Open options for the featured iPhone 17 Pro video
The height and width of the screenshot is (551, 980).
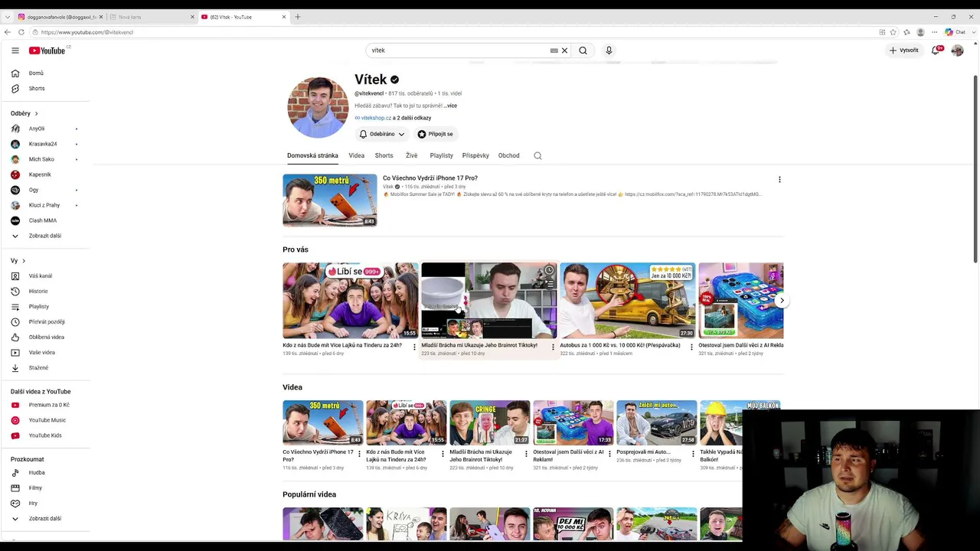click(779, 180)
